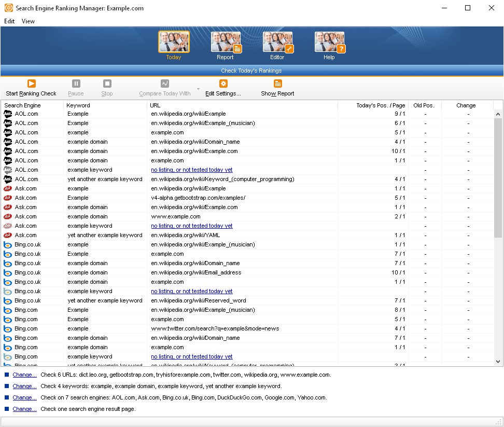The image size is (504, 427).
Task: Open a 'no listing, or not tested today yet' link
Action: (191, 170)
